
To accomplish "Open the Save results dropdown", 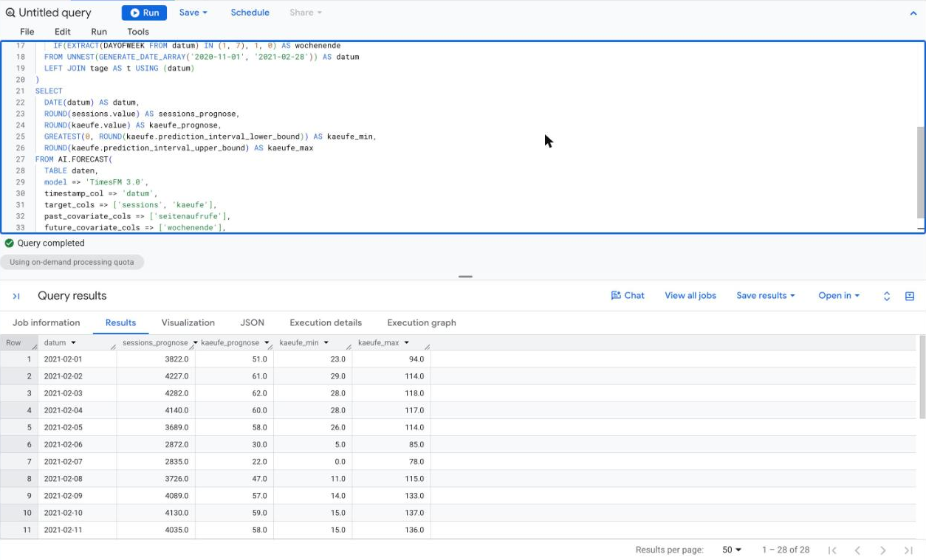I will [x=766, y=295].
